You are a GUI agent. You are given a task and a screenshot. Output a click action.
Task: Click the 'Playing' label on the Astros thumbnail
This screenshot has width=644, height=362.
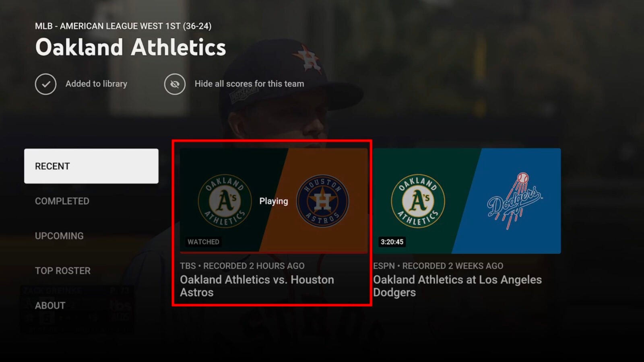[274, 201]
